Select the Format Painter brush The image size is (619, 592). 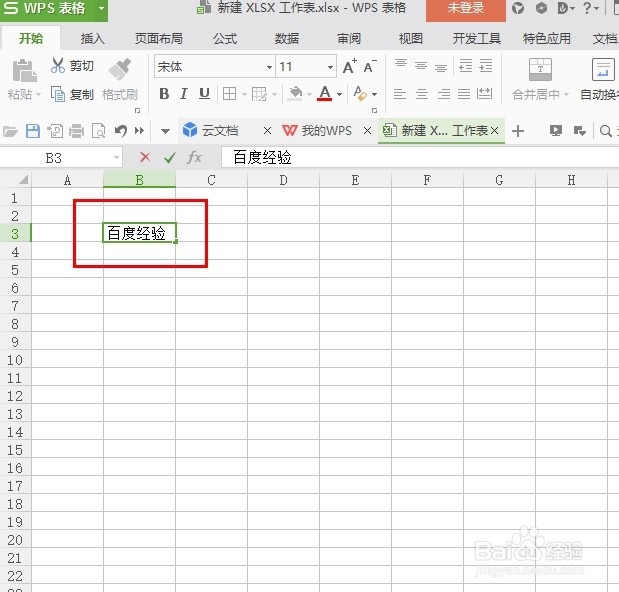tap(120, 69)
